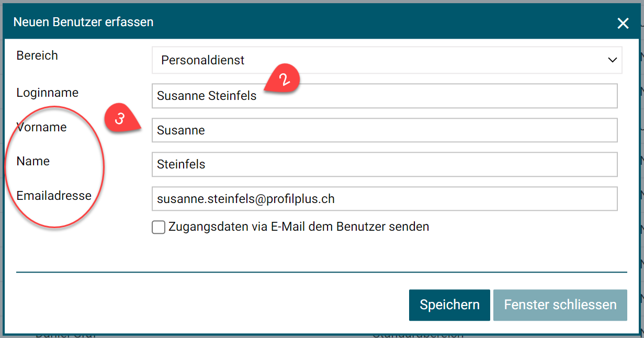
Task: Click the red annotation badge number 3
Action: click(120, 118)
